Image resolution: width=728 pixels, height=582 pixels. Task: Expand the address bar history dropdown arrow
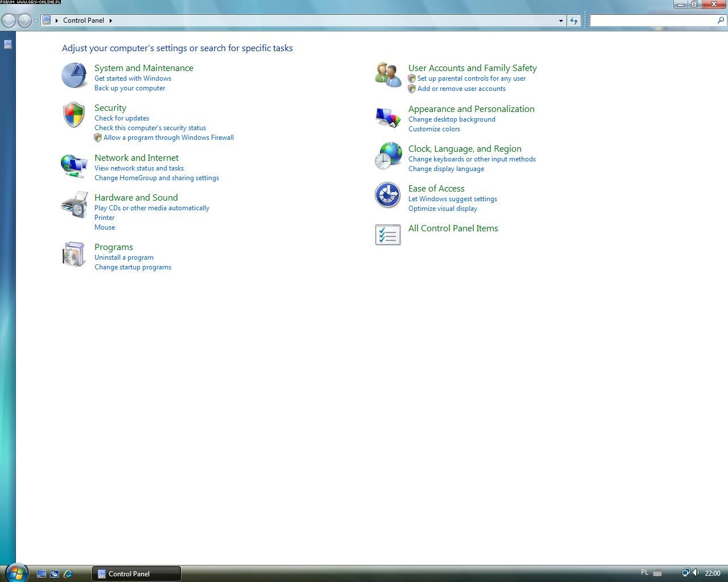tap(561, 20)
